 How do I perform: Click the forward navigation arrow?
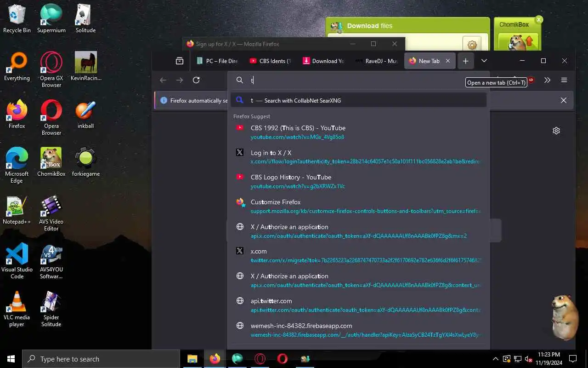click(x=180, y=80)
